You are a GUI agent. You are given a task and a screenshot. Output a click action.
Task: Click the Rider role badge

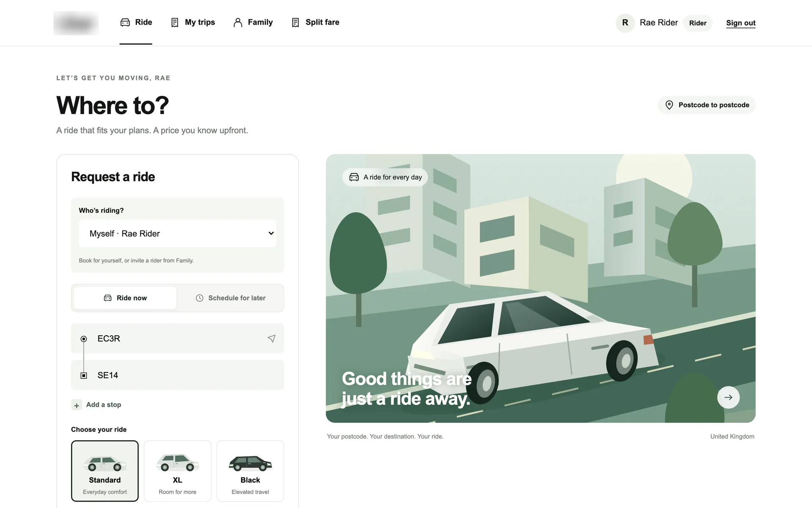tap(698, 23)
